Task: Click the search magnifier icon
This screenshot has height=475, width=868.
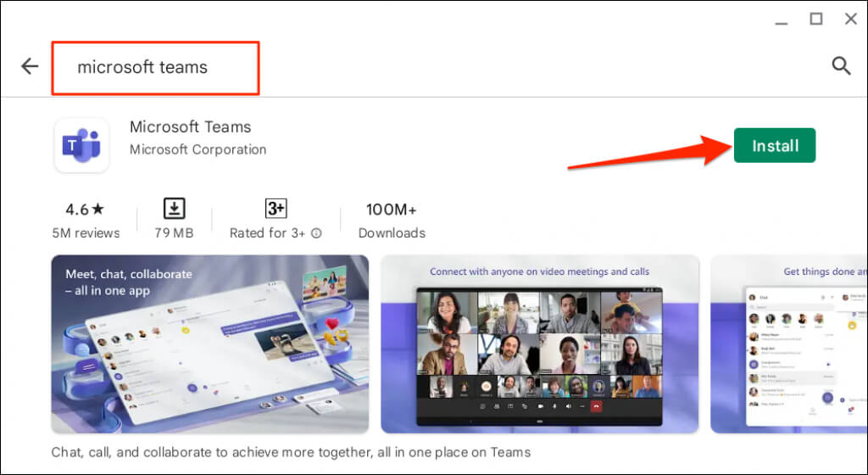Action: [x=841, y=66]
